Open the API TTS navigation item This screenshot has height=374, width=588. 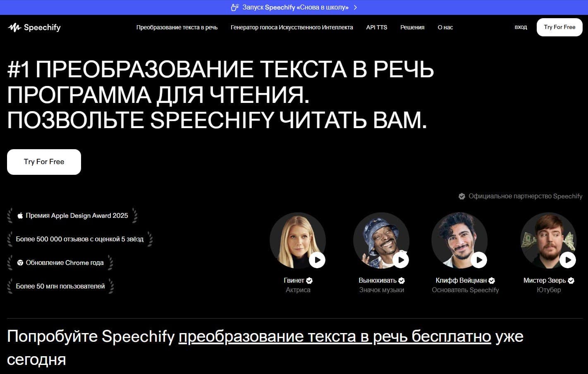(x=376, y=28)
